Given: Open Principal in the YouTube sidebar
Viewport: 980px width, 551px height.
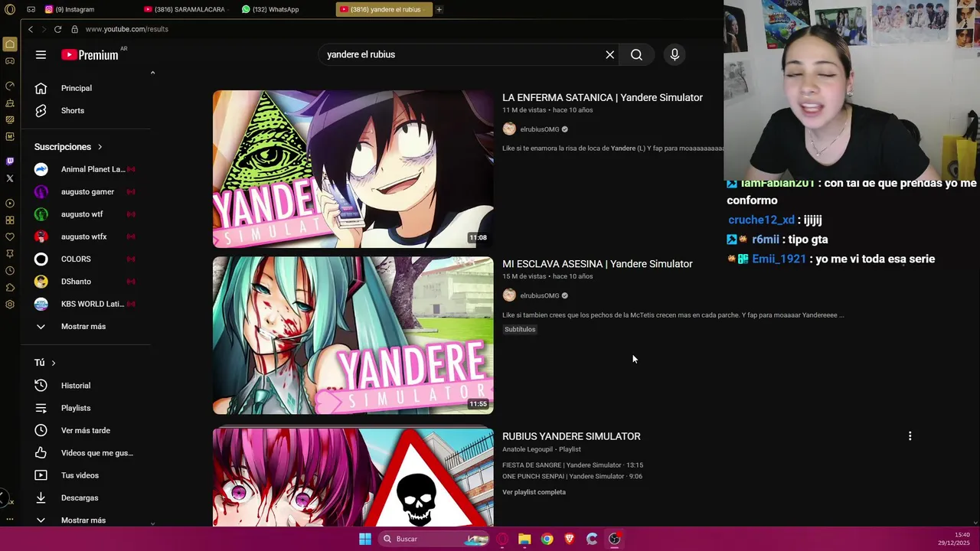Looking at the screenshot, I should pos(76,88).
